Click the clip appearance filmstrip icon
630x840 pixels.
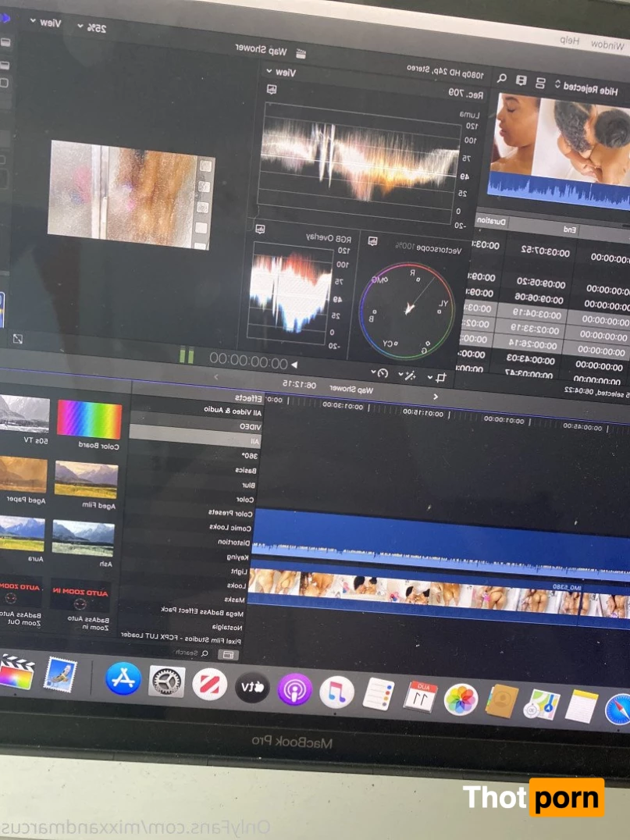521,81
